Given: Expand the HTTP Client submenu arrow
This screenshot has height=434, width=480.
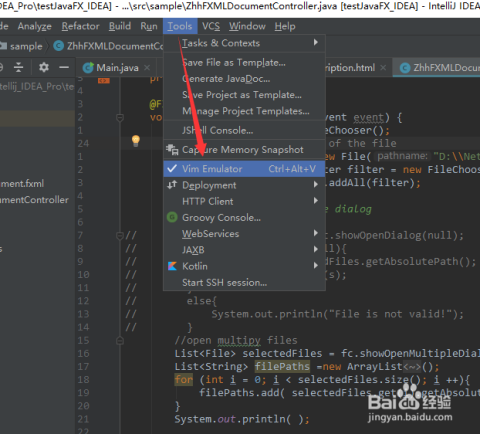Looking at the screenshot, I should [x=315, y=201].
